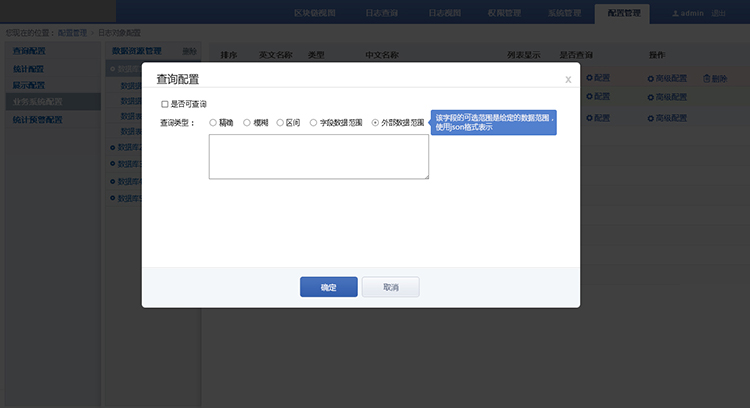Screen dimensions: 750x408
Task: Open the 日志查询 tab
Action: coord(381,13)
